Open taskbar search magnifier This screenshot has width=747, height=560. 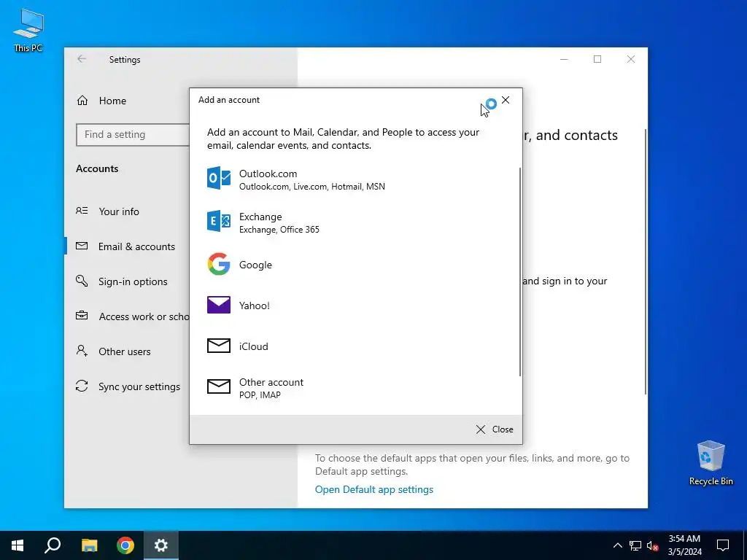click(x=53, y=545)
